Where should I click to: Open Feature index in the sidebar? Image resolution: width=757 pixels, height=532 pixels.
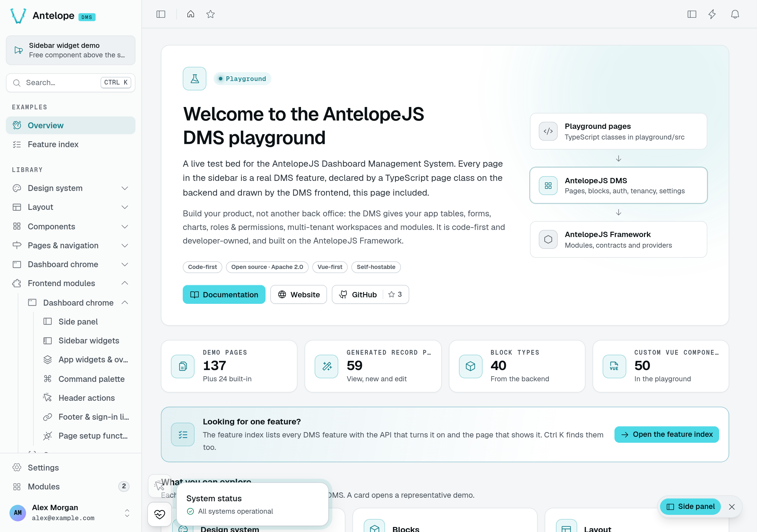click(71, 144)
